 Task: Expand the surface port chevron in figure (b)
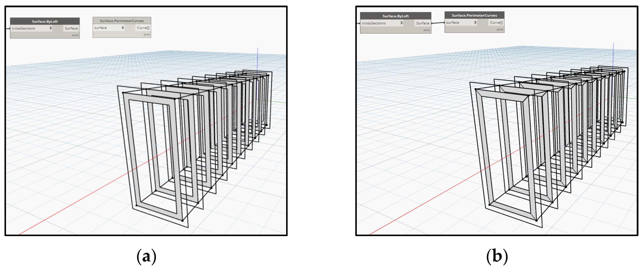[475, 22]
